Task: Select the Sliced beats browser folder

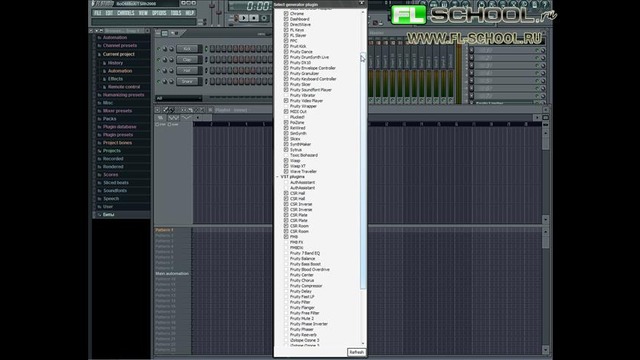Action: click(x=116, y=183)
